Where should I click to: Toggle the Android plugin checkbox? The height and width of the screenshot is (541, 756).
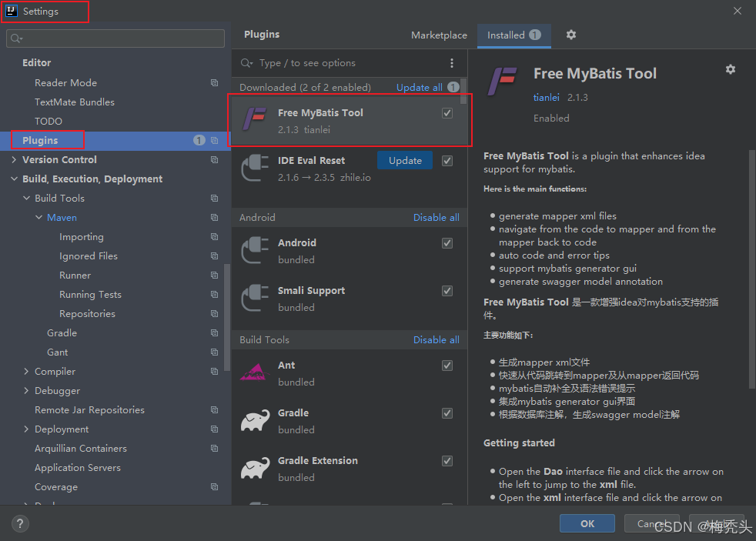point(447,243)
